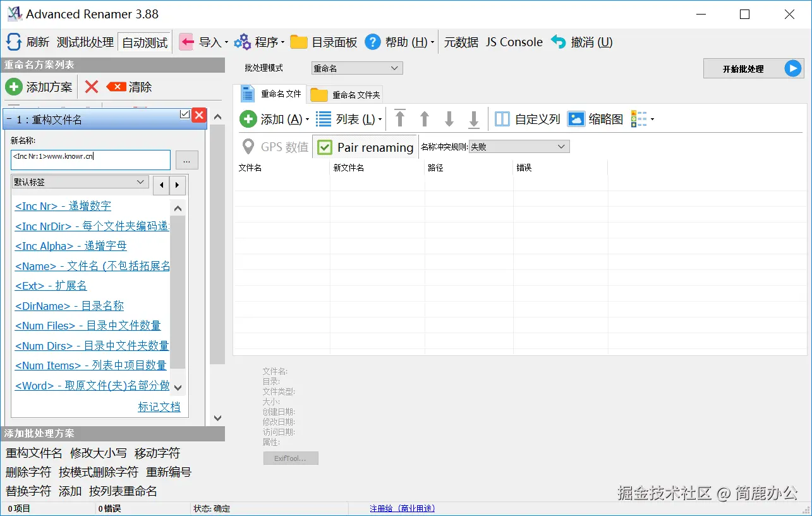Click the <Inc Nr> 递增数字 tag link
Image resolution: width=812 pixels, height=516 pixels.
(x=63, y=206)
